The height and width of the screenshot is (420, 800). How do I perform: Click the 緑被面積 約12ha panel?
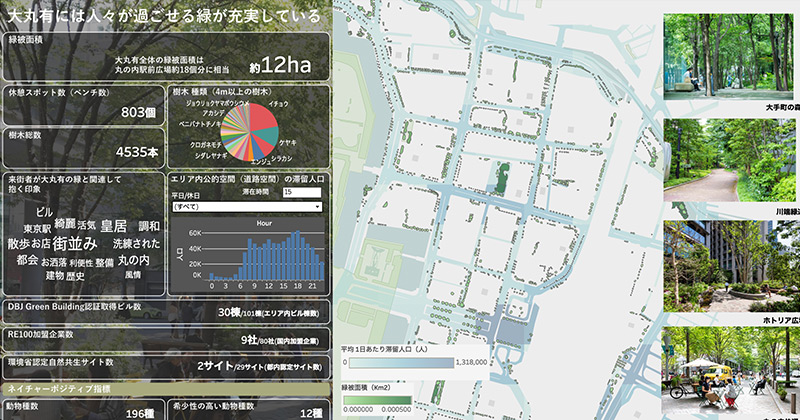click(x=165, y=57)
